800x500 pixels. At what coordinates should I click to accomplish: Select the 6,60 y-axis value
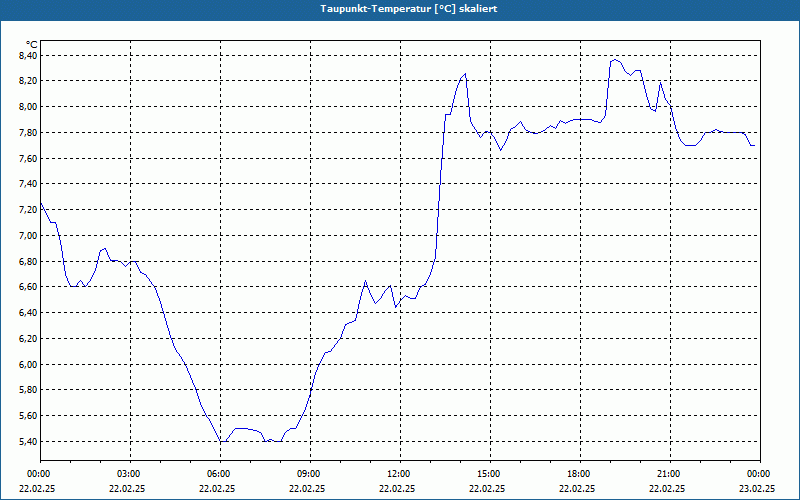28,287
